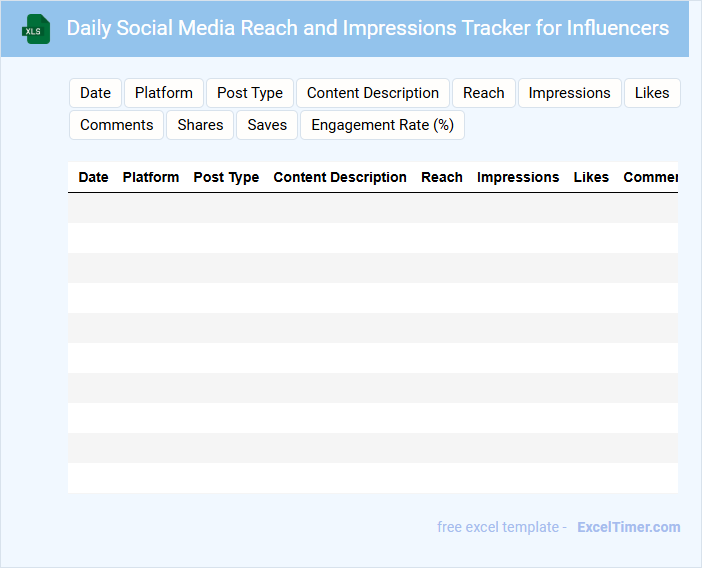
Task: Click the Platform table column header
Action: tap(151, 177)
